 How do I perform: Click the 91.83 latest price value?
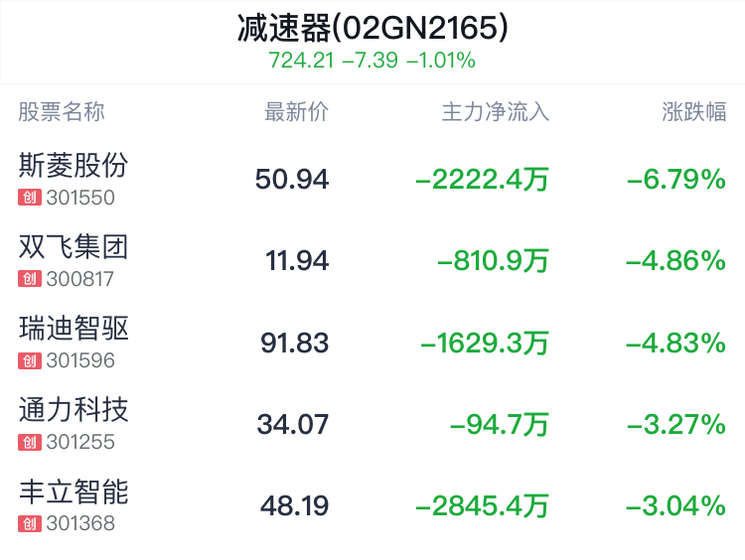(x=295, y=343)
